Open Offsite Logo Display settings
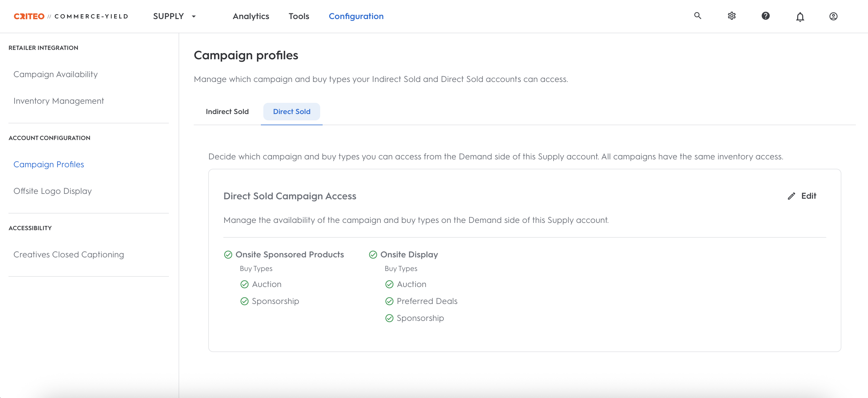This screenshot has height=398, width=868. (x=53, y=191)
